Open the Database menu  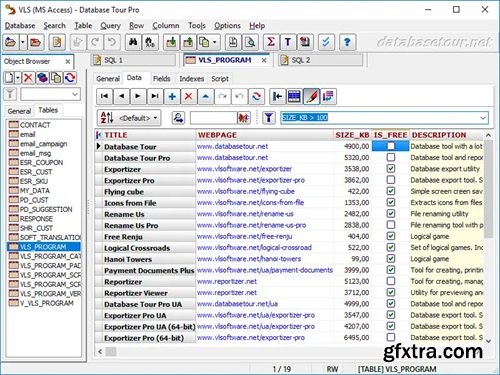20,26
